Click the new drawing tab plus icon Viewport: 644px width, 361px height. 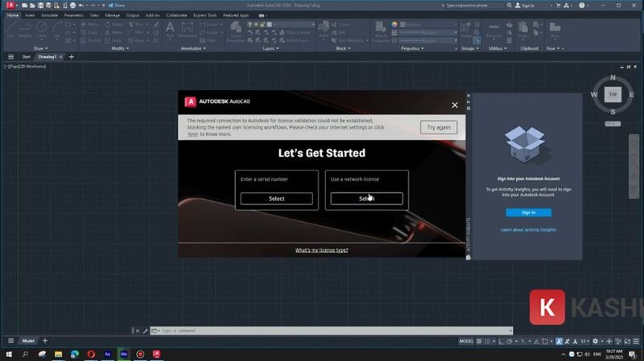(72, 57)
